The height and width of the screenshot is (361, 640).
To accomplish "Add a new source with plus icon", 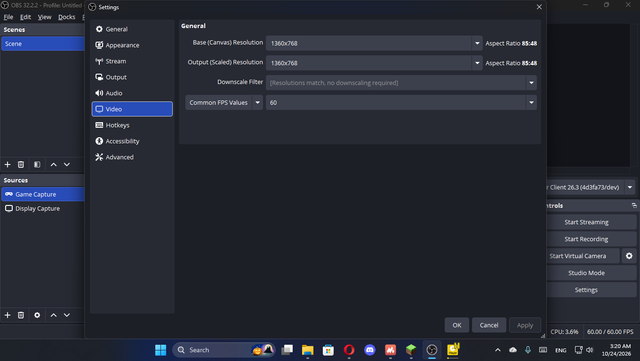I will (x=7, y=315).
